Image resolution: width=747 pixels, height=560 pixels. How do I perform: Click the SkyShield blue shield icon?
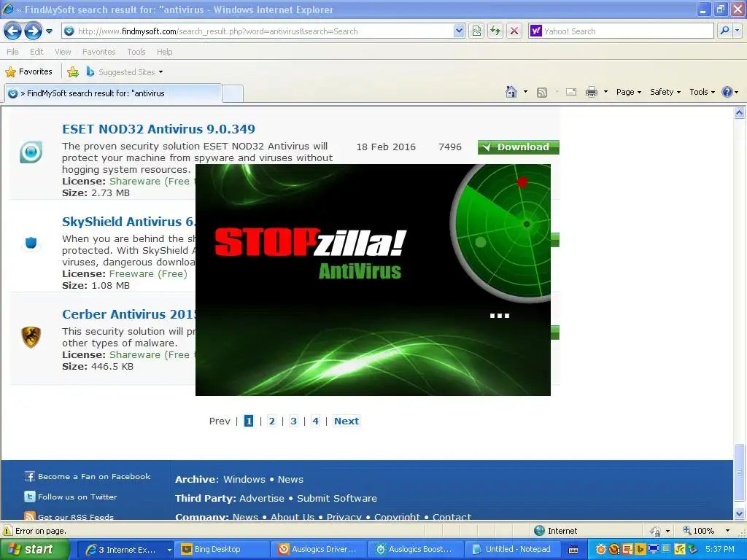click(x=31, y=244)
